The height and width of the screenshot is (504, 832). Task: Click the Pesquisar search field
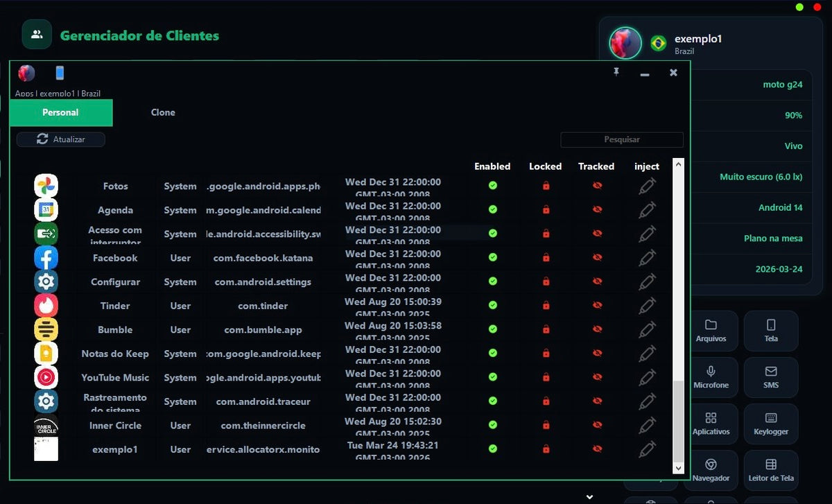pyautogui.click(x=621, y=139)
